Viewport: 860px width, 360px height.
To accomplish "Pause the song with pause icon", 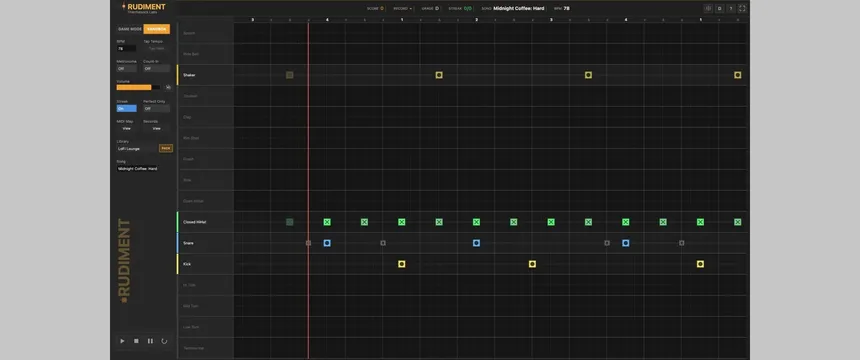I will click(150, 341).
